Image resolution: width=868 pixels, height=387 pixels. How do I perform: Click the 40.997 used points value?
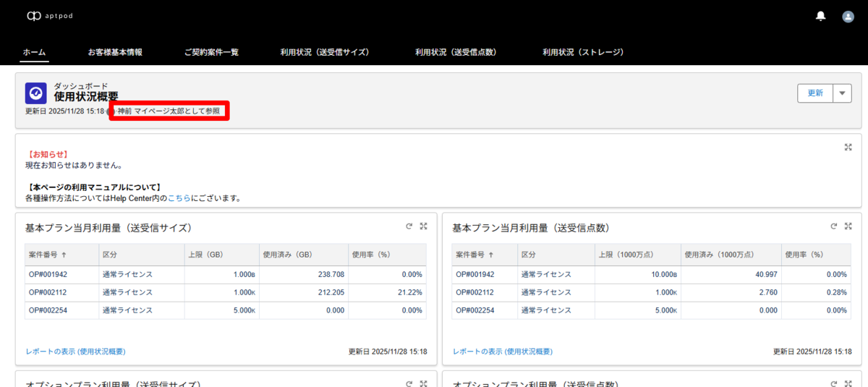[x=767, y=275]
